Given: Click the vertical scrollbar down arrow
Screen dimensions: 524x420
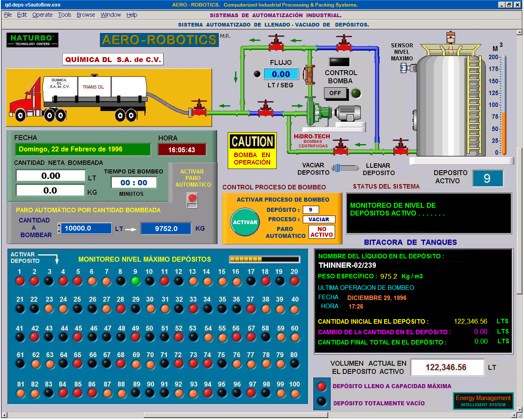Looking at the screenshot, I should tap(519, 409).
